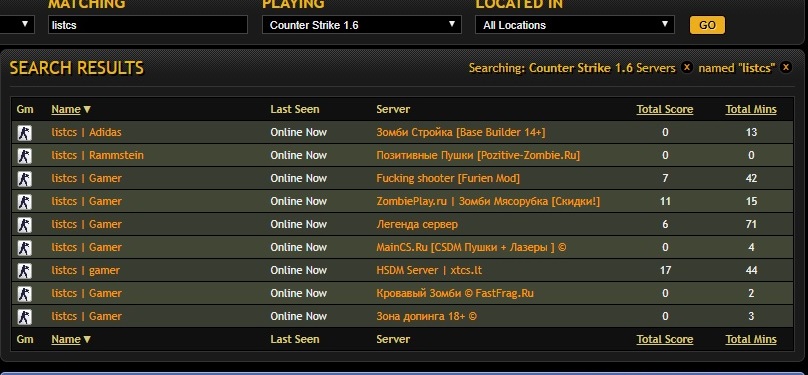Sort by Name in the bottom footer
The height and width of the screenshot is (375, 808).
tap(66, 339)
